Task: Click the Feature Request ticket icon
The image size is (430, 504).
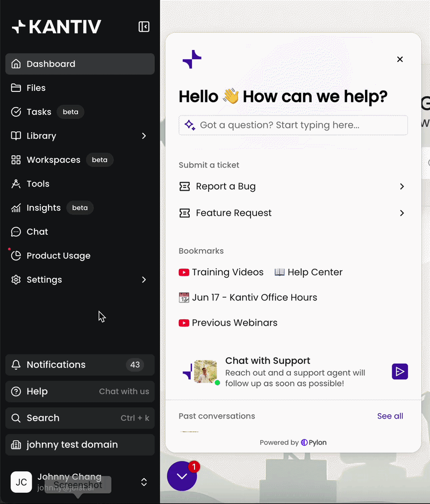Action: [184, 213]
